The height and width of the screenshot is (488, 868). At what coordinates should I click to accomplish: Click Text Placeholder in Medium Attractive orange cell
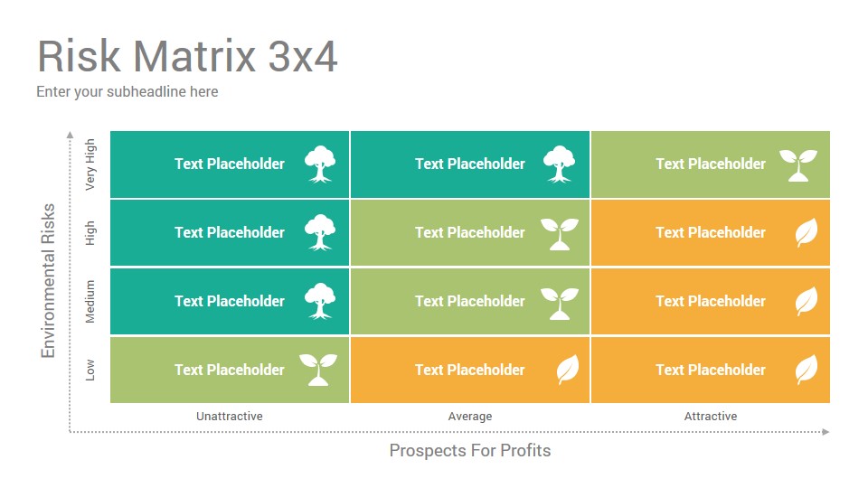pyautogui.click(x=711, y=301)
